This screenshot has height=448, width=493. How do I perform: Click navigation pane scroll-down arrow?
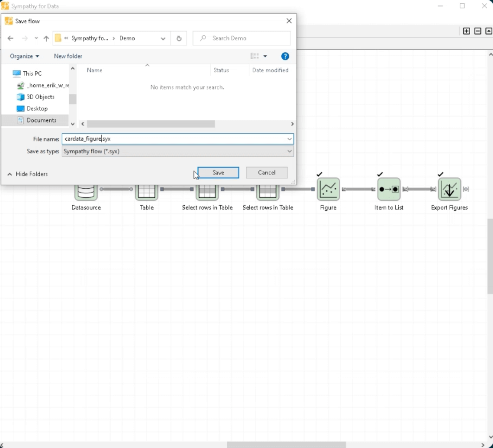(x=73, y=124)
